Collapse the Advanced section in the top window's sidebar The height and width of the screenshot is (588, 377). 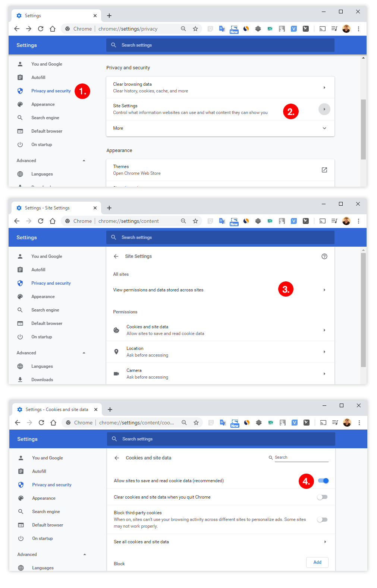point(84,161)
